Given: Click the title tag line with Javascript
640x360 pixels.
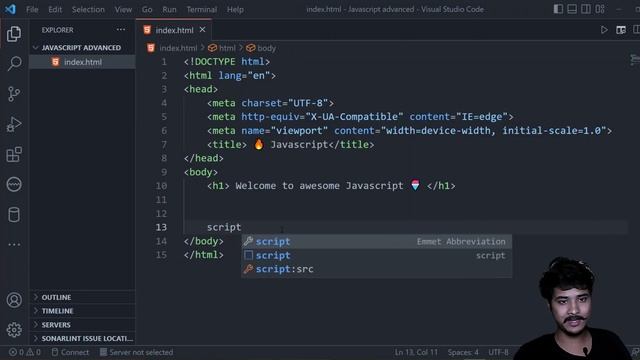Looking at the screenshot, I should (290, 144).
